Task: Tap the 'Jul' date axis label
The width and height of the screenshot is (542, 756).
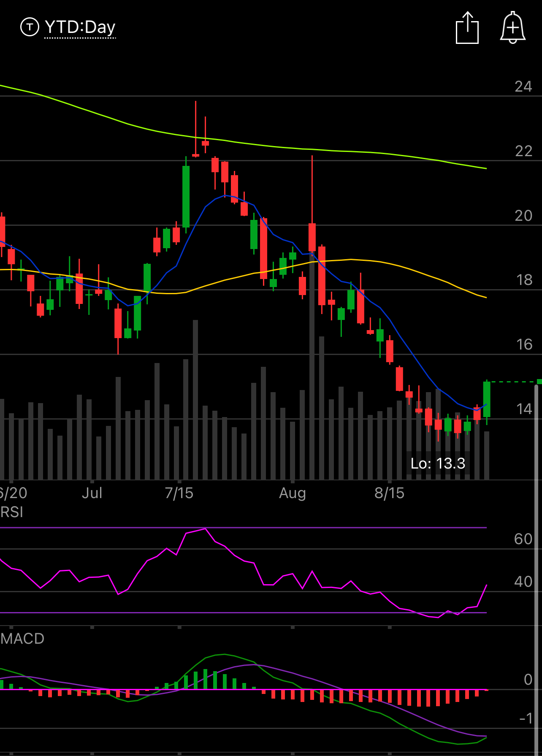Action: (92, 493)
